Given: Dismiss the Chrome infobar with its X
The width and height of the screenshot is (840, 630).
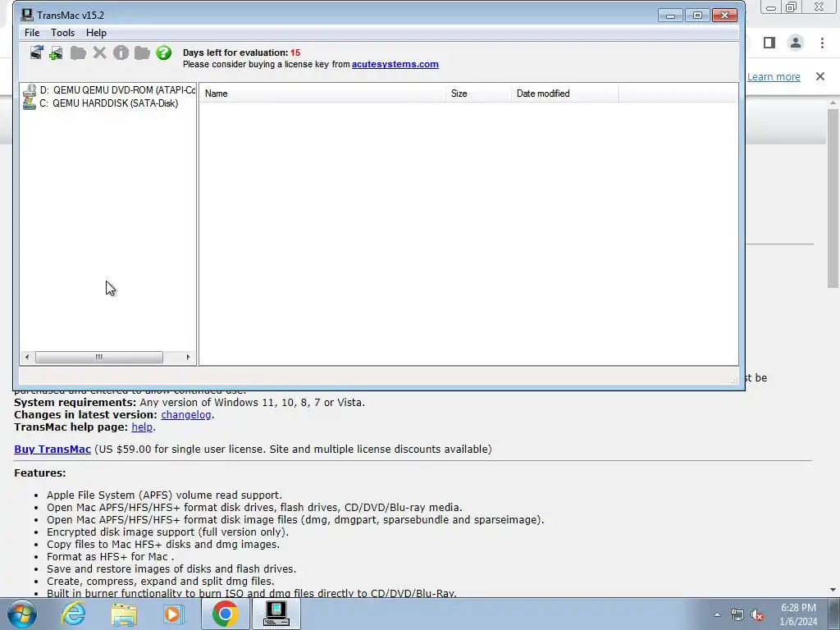Looking at the screenshot, I should click(x=820, y=76).
